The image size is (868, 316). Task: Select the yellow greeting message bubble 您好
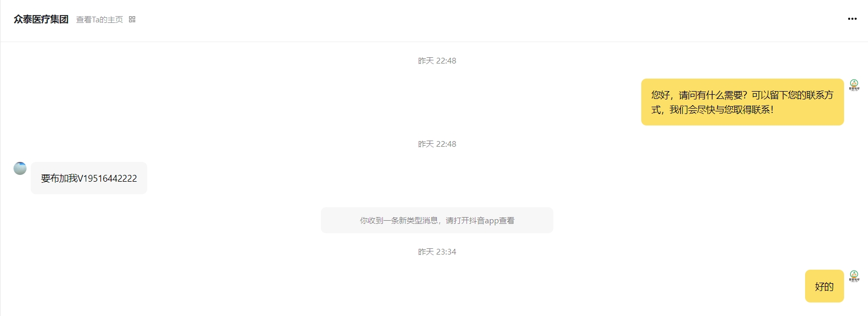pyautogui.click(x=742, y=102)
